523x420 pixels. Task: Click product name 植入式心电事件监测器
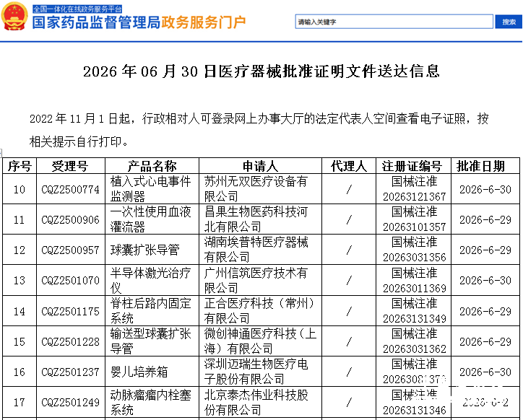[150, 189]
